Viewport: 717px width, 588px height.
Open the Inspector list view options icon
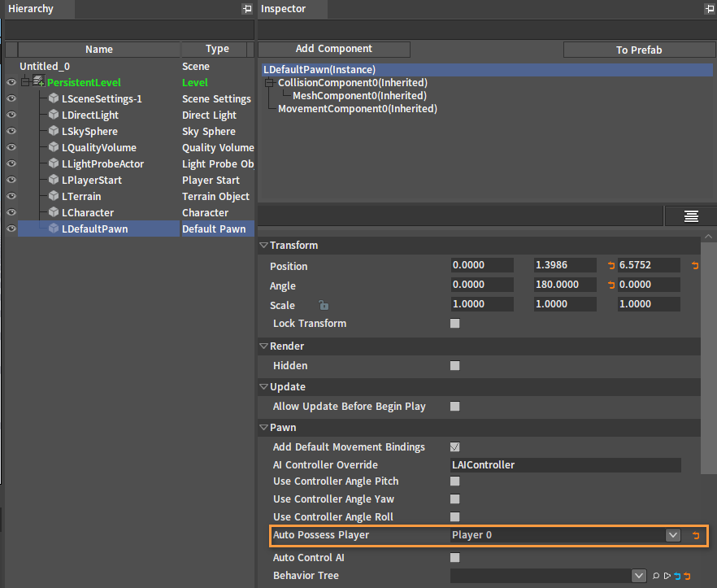tap(690, 216)
